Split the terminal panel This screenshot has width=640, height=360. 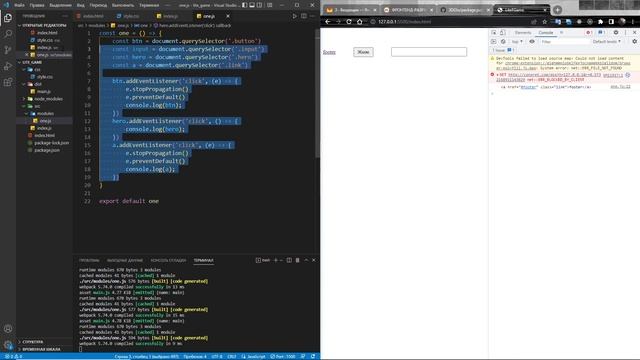tap(289, 260)
